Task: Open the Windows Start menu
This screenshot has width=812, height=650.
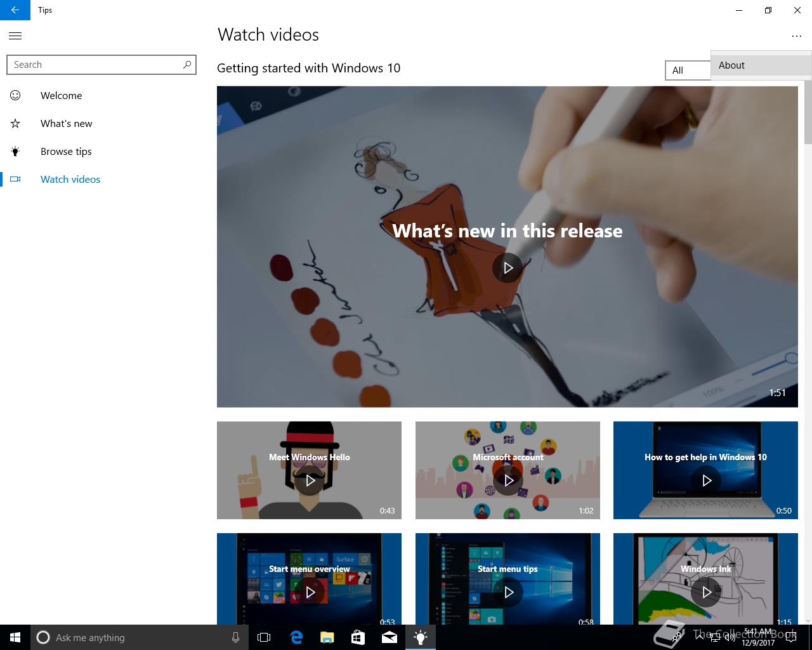Action: [15, 637]
